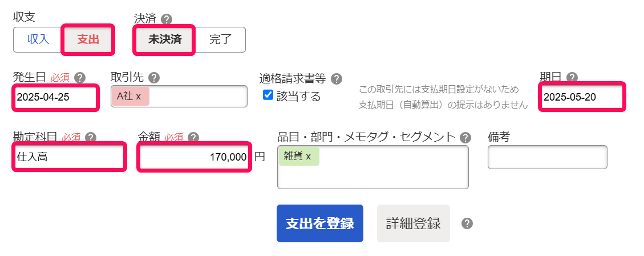
Task: Click help icon beside 勘定科目 label
Action: click(90, 137)
